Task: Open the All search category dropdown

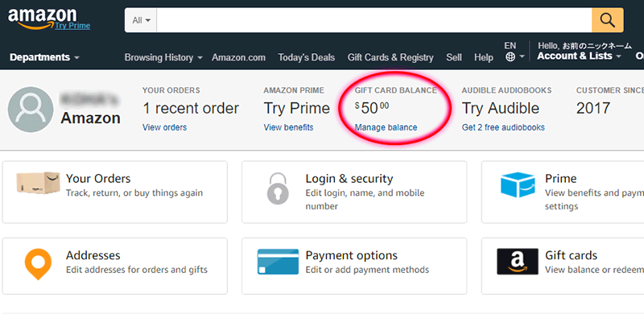Action: (141, 19)
